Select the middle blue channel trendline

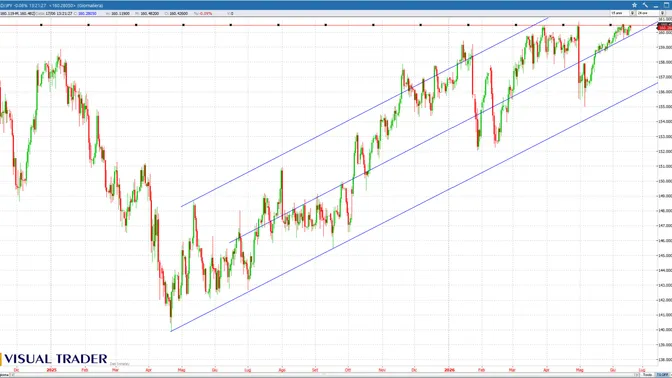tap(443, 132)
